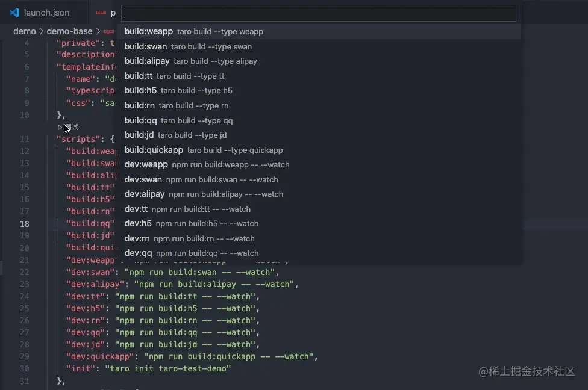Click "npm run build:quickapp -- --watch" value
Image resolution: width=588 pixels, height=390 pixels.
(x=229, y=356)
